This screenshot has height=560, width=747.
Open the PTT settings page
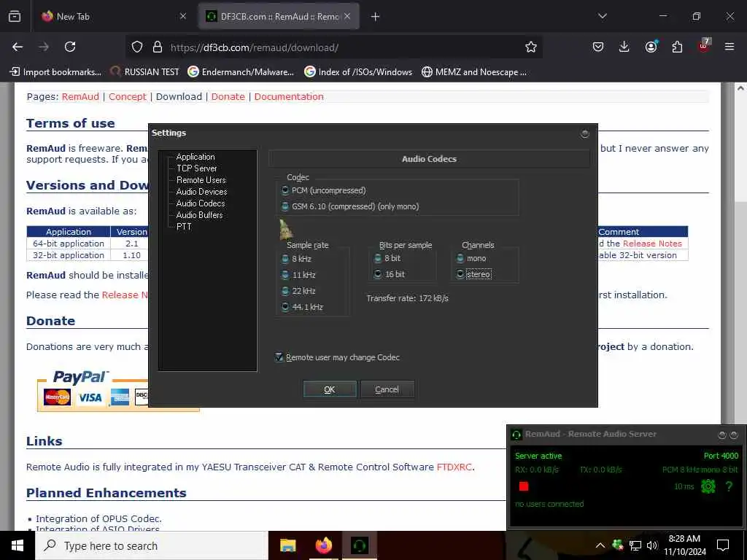(x=184, y=227)
